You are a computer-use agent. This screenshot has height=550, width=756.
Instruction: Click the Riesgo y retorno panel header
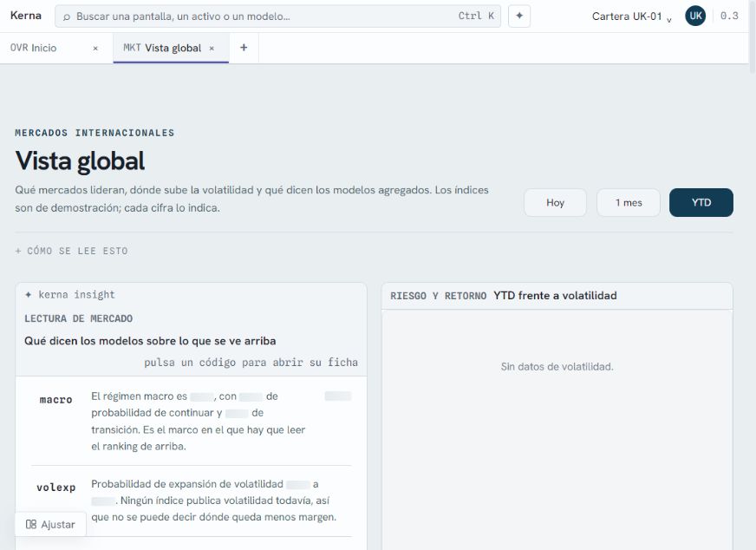[x=557, y=296]
